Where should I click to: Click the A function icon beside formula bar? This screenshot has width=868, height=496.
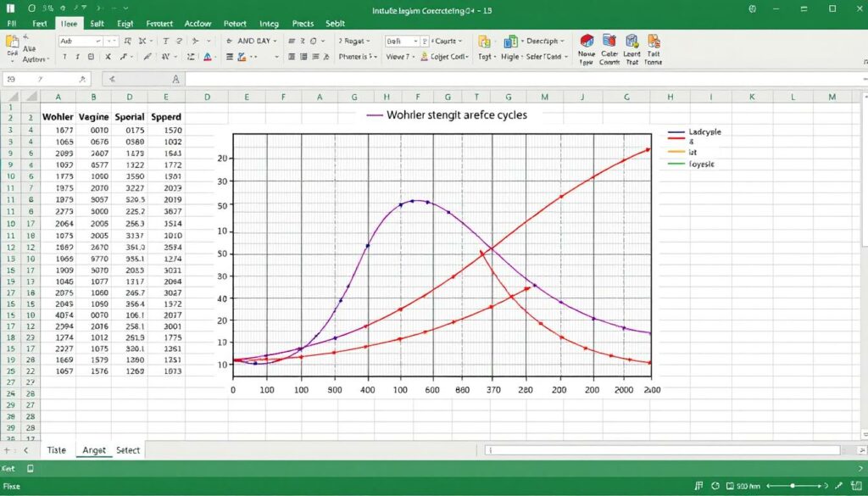coord(176,79)
